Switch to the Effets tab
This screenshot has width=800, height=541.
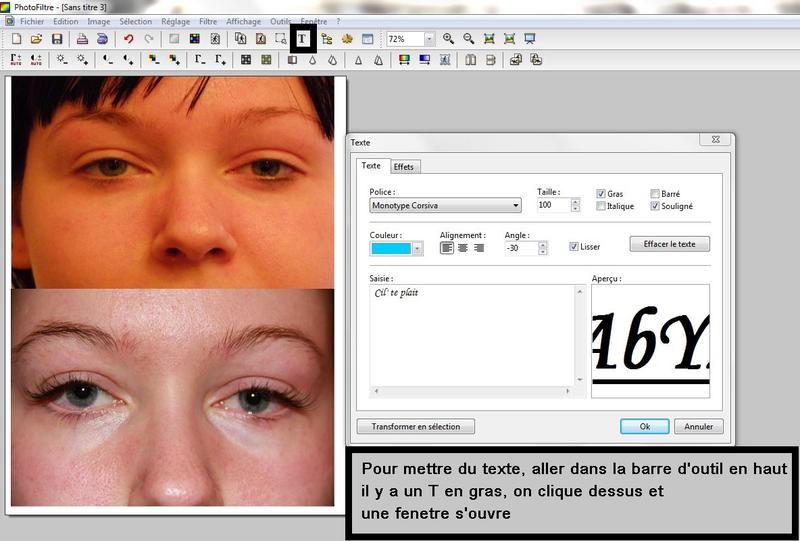[x=404, y=167]
